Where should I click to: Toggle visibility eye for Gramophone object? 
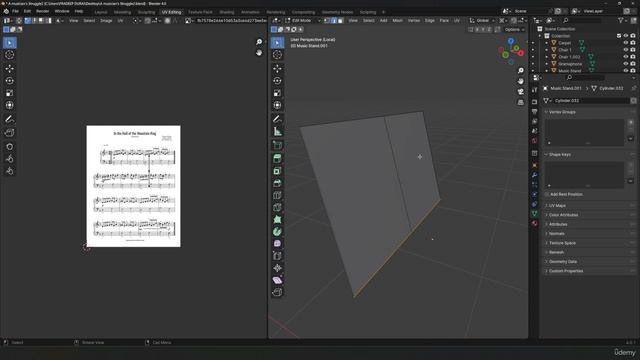click(x=626, y=64)
